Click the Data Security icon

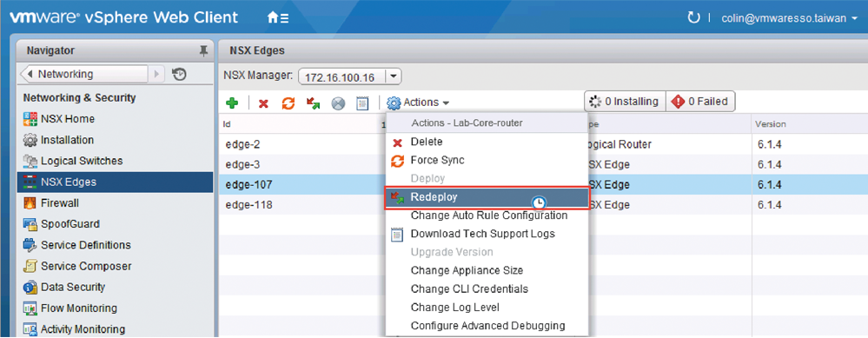tap(30, 287)
